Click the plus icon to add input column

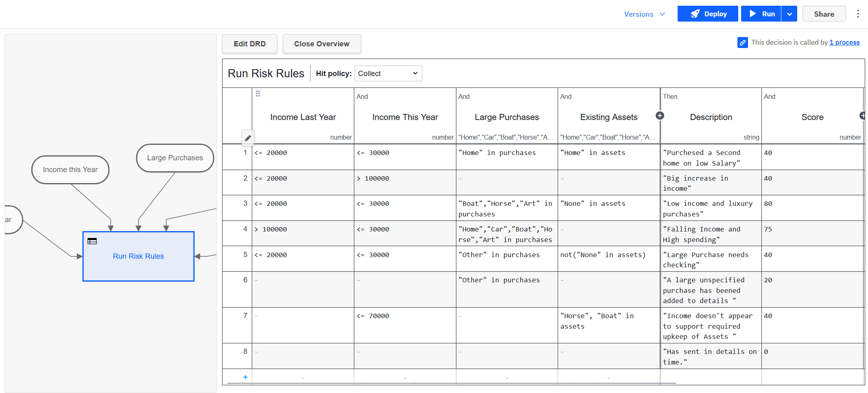pos(660,116)
